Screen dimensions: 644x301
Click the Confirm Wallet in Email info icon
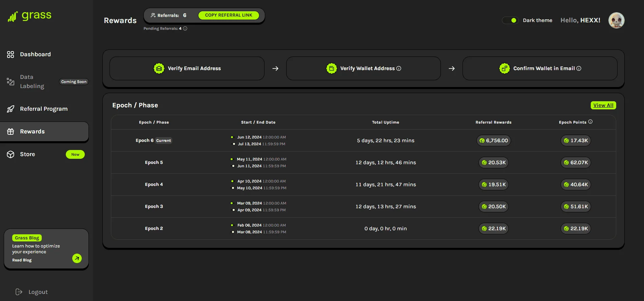579,68
